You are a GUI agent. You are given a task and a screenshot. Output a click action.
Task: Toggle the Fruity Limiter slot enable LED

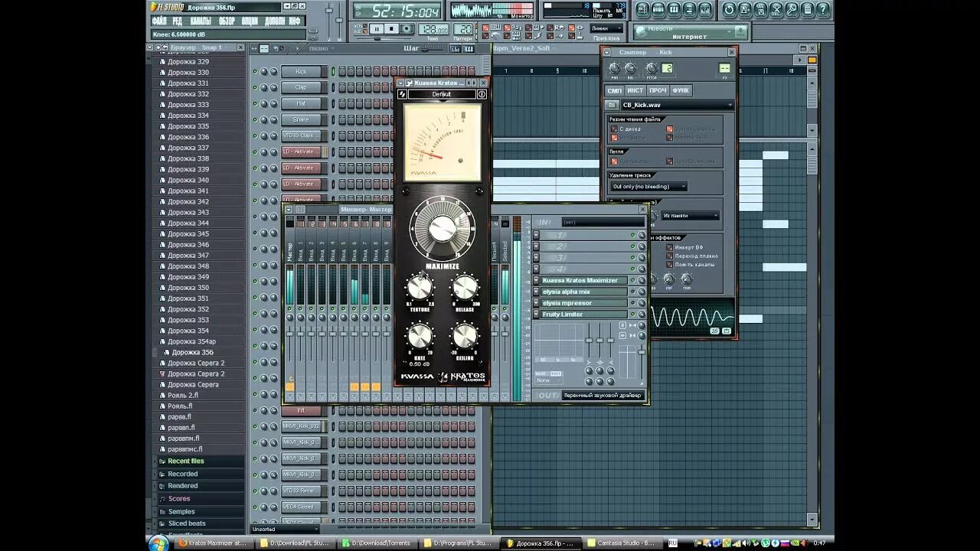633,315
